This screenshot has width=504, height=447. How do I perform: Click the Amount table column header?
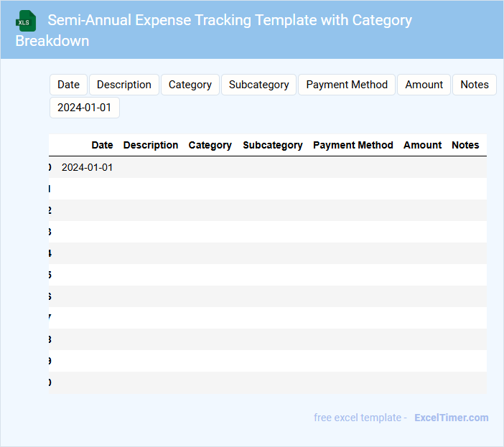(x=422, y=145)
